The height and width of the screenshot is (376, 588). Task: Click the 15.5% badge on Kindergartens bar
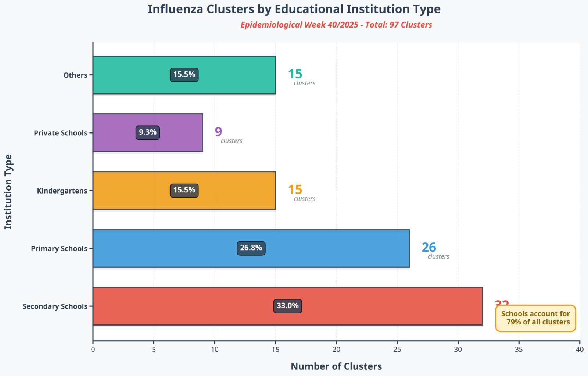click(x=184, y=191)
